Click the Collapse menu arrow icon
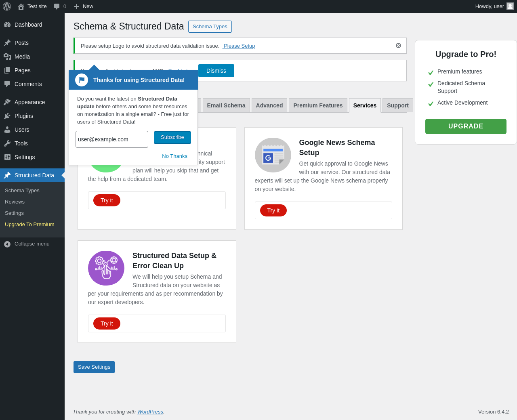The image size is (517, 420). [x=7, y=244]
